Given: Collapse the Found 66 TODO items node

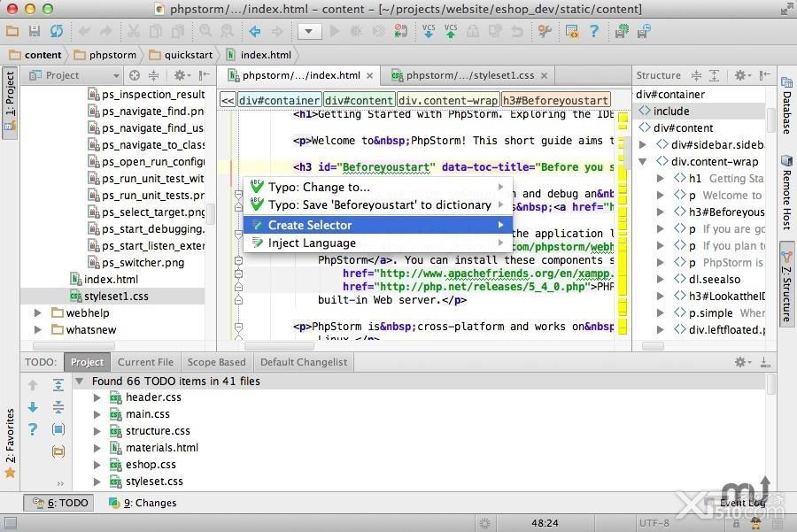Looking at the screenshot, I should [x=80, y=382].
